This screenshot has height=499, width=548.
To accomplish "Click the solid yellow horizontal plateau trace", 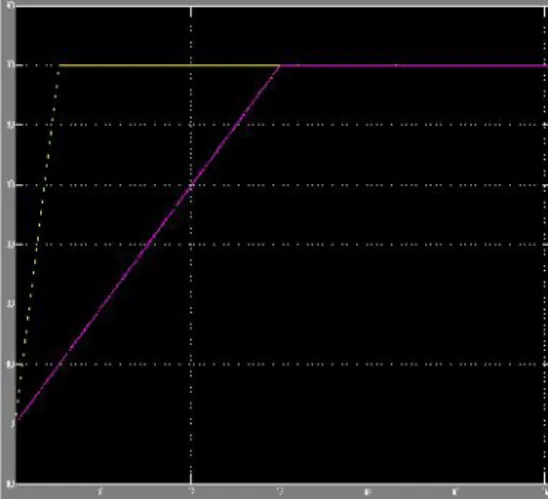I will pos(169,65).
